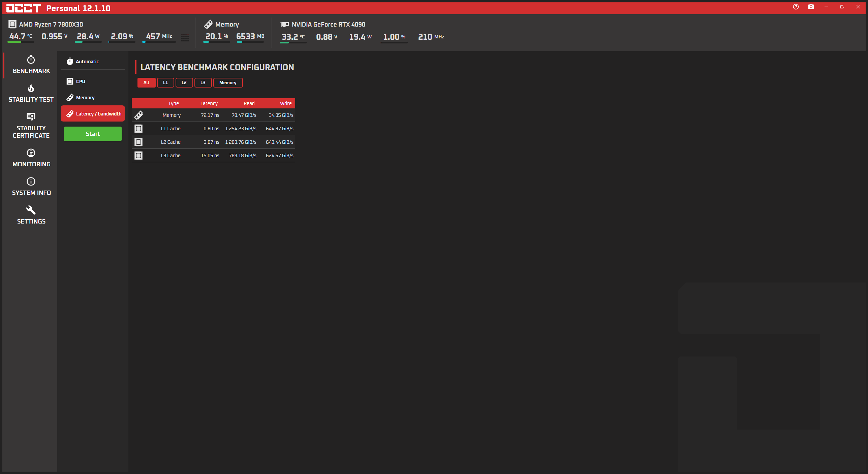
Task: Click the GPU card icon beside NVIDIA GeForce
Action: point(285,24)
